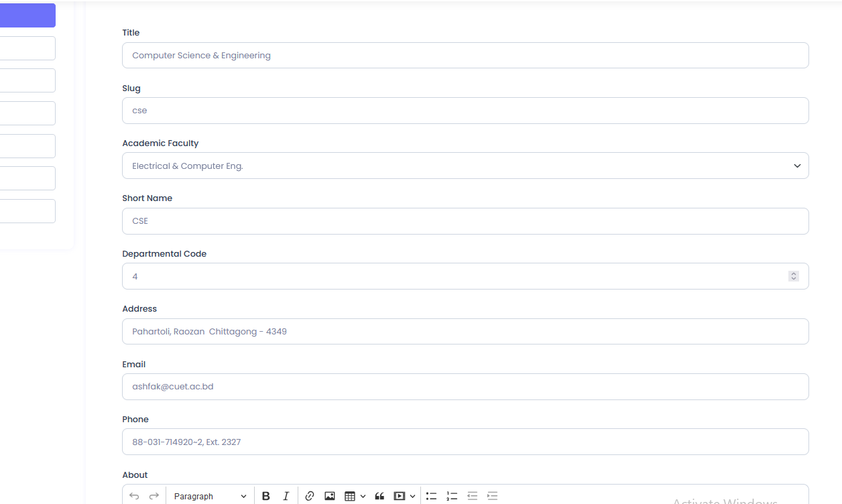The width and height of the screenshot is (842, 504).
Task: Focus the Email field showing ashfak@cuet.ac.bd
Action: 465,387
